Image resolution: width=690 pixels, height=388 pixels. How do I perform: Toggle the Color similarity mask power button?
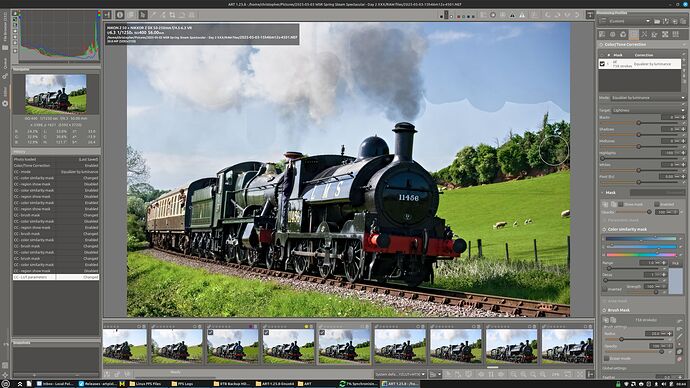604,230
